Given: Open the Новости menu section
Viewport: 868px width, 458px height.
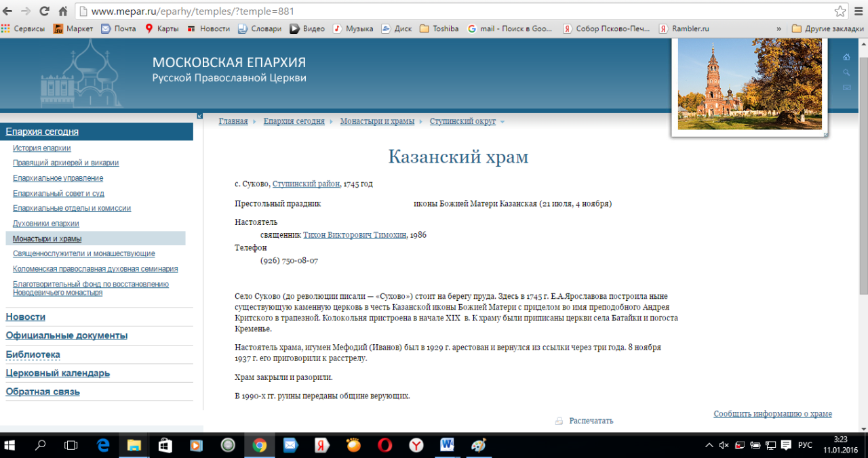Looking at the screenshot, I should click(26, 316).
